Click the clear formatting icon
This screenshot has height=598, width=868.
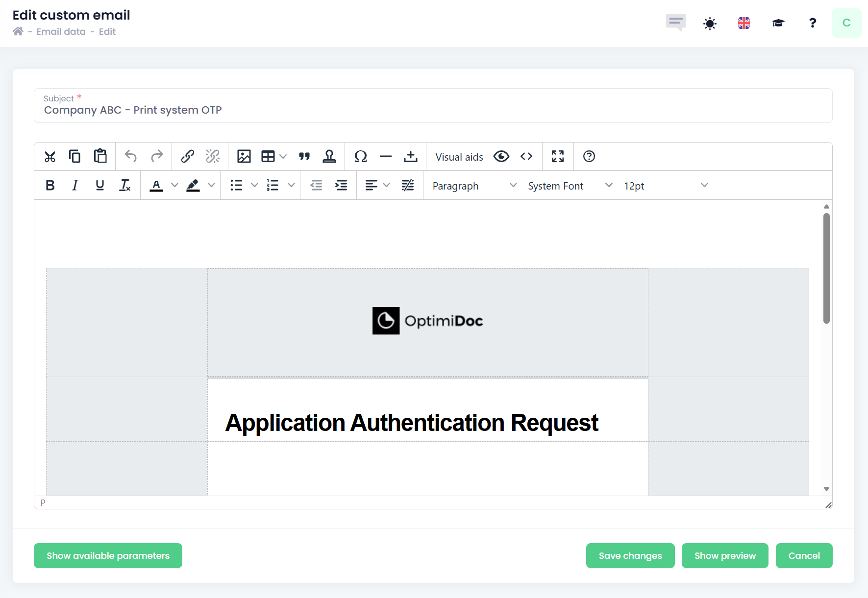(125, 185)
